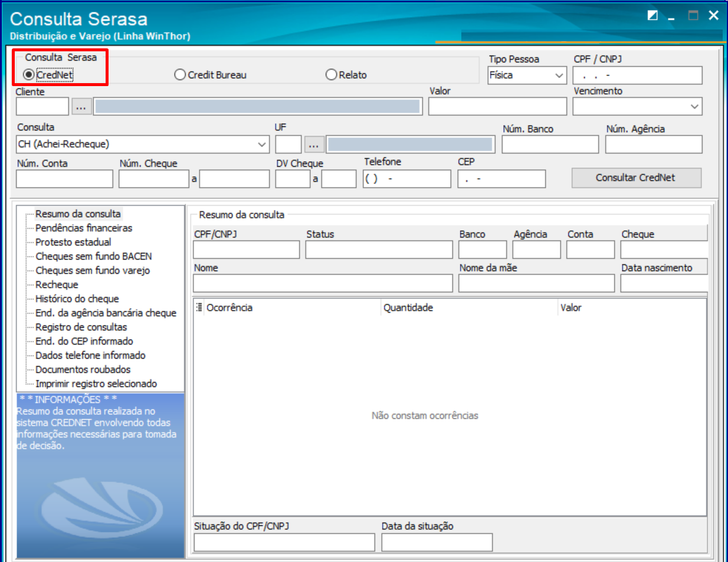728x562 pixels.
Task: Select the CredNet radio option
Action: coord(48,75)
